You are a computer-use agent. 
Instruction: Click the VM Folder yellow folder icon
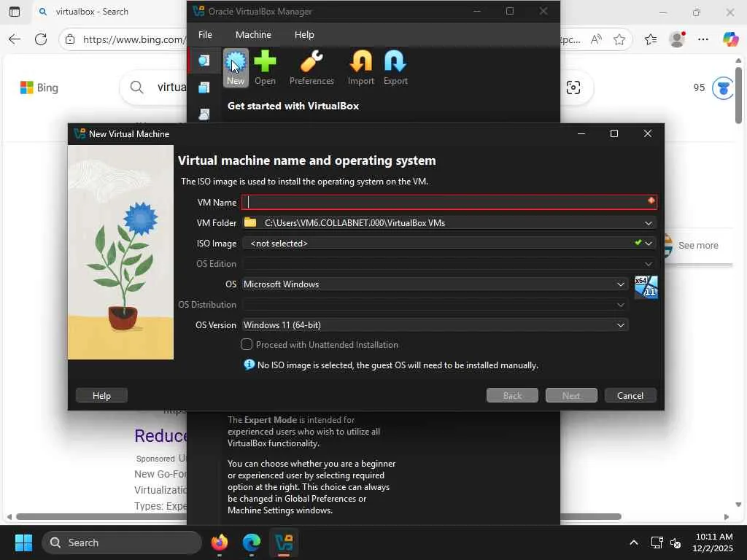250,222
